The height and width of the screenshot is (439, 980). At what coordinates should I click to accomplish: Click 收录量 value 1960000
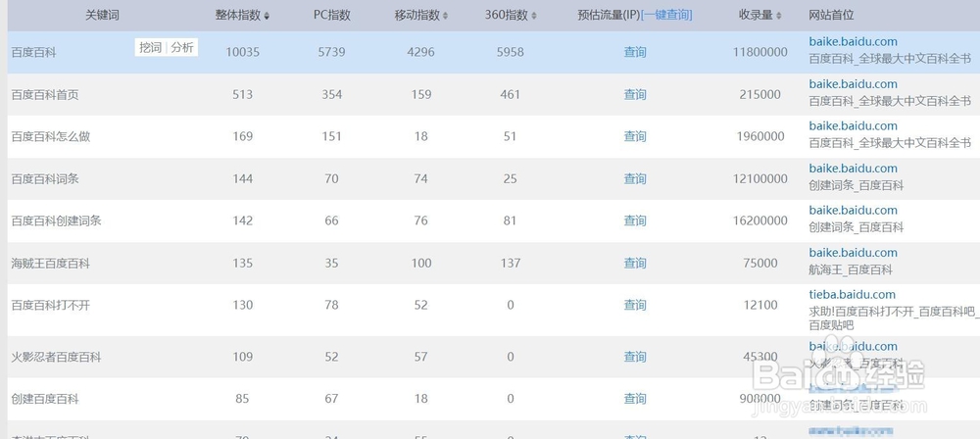pos(760,137)
